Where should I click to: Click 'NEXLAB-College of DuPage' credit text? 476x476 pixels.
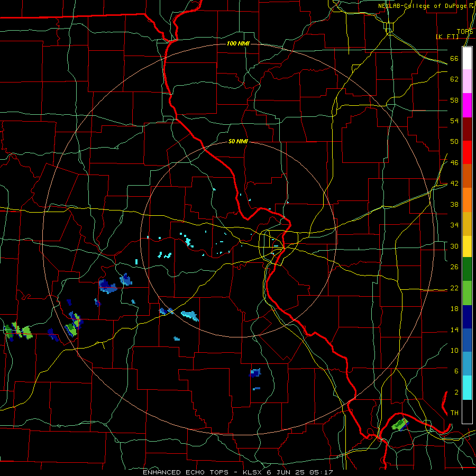(422, 6)
